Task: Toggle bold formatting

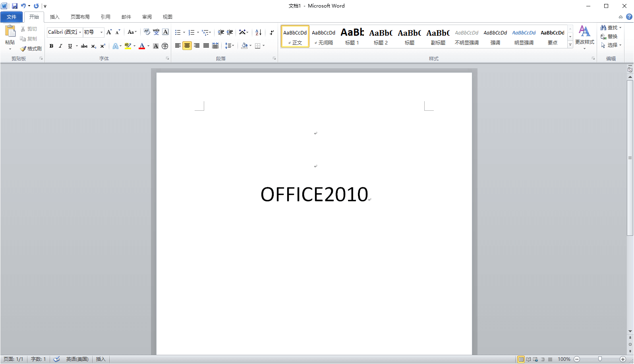Action: pos(51,46)
